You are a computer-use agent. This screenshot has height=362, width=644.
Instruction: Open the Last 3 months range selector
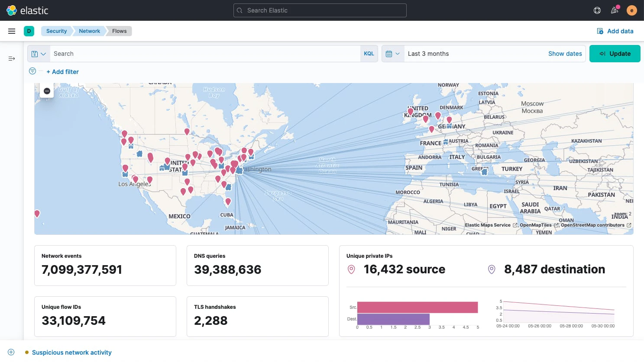click(428, 53)
